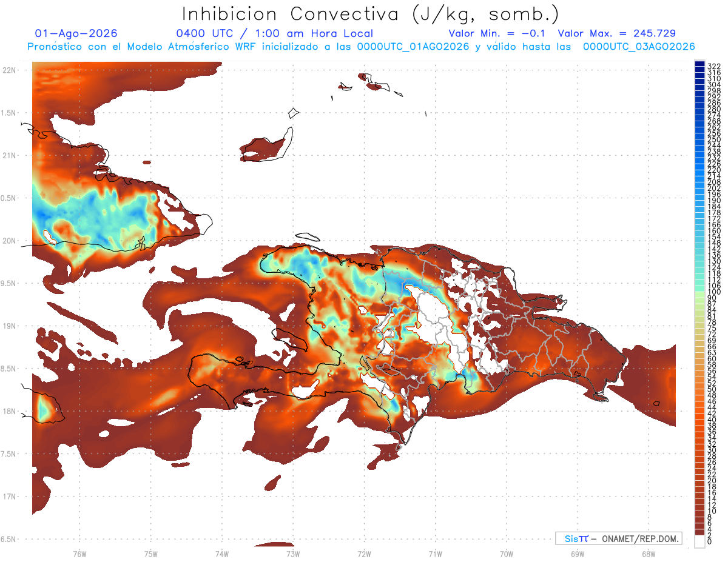Click the "68W" longitude label

[x=649, y=554]
